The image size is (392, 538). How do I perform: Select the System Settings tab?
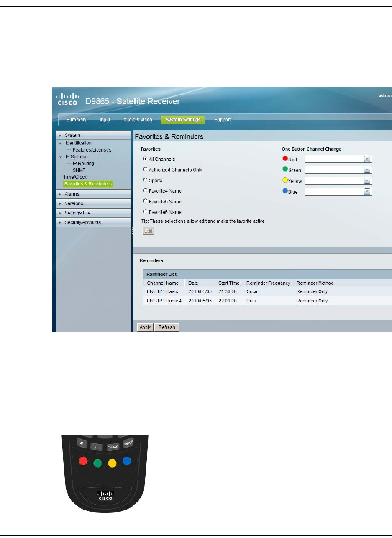click(183, 120)
